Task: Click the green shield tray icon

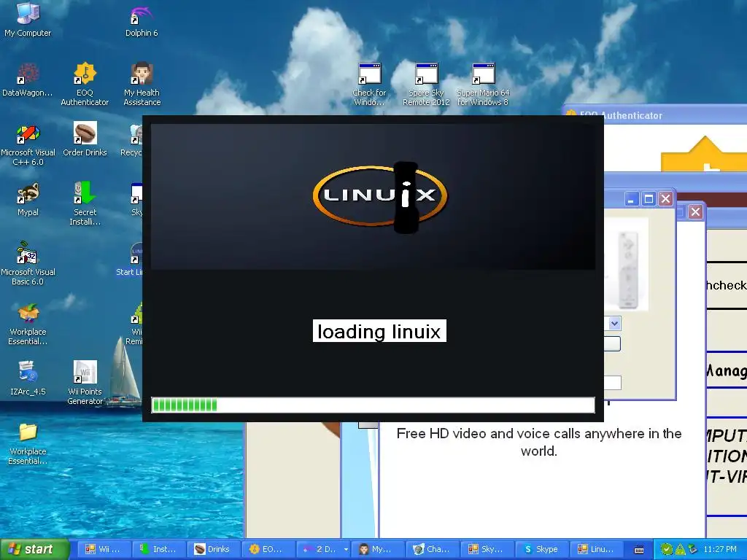Action: [x=667, y=550]
